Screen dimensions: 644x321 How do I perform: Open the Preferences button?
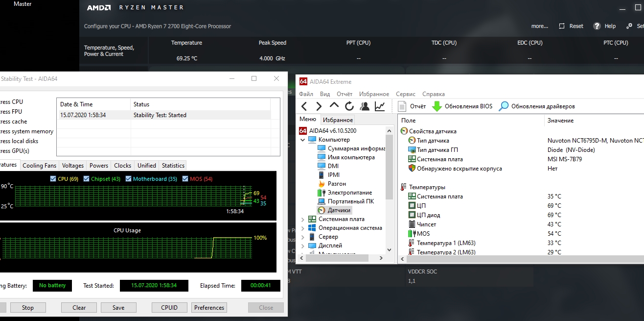tap(209, 308)
